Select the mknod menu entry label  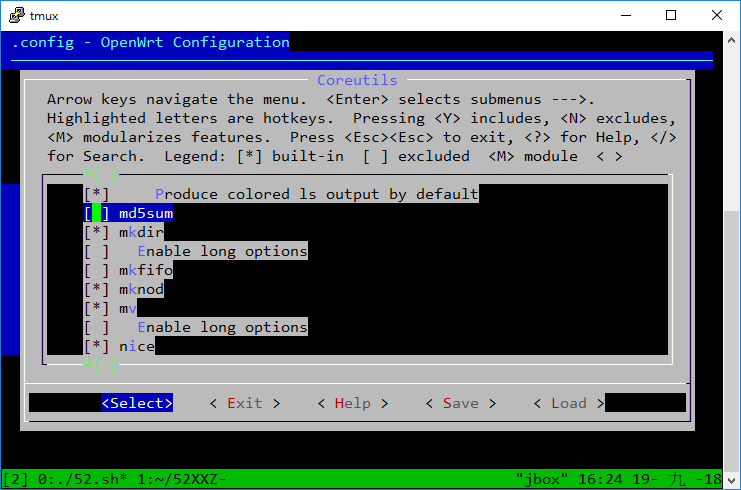point(141,289)
